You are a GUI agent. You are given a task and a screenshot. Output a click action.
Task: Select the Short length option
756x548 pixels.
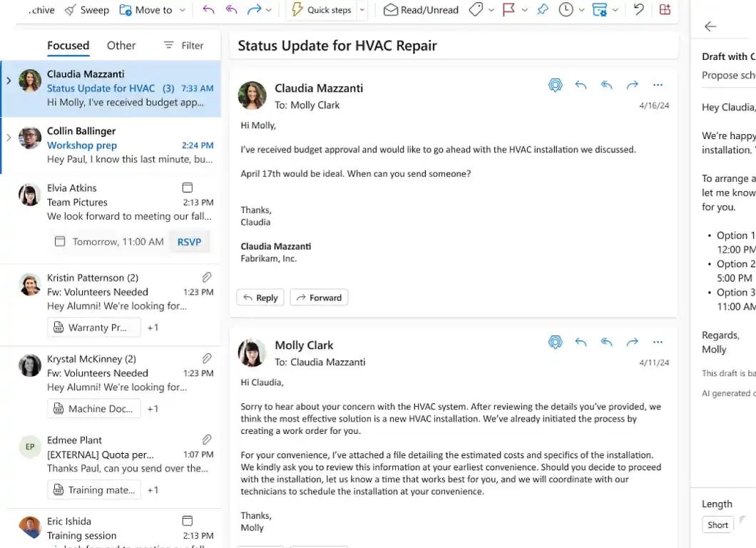coord(717,524)
